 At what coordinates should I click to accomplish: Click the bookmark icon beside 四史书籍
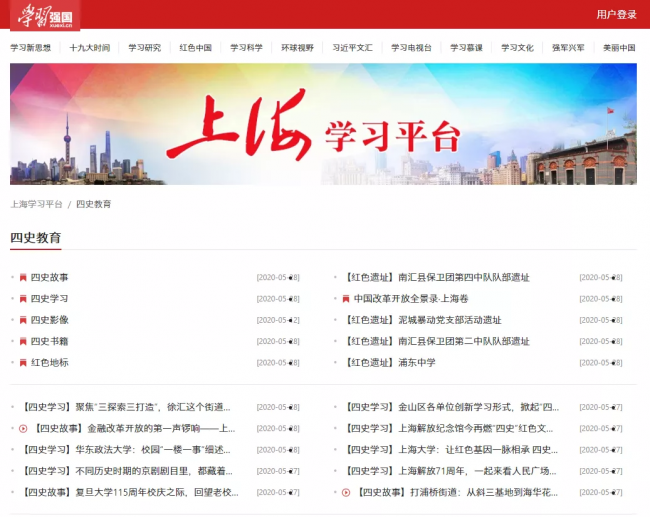pyautogui.click(x=23, y=341)
